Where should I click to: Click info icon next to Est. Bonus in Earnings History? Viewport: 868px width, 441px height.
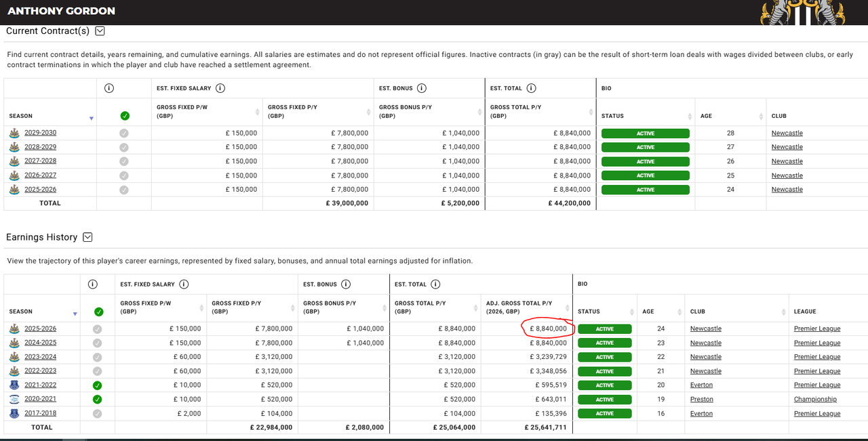tap(346, 285)
